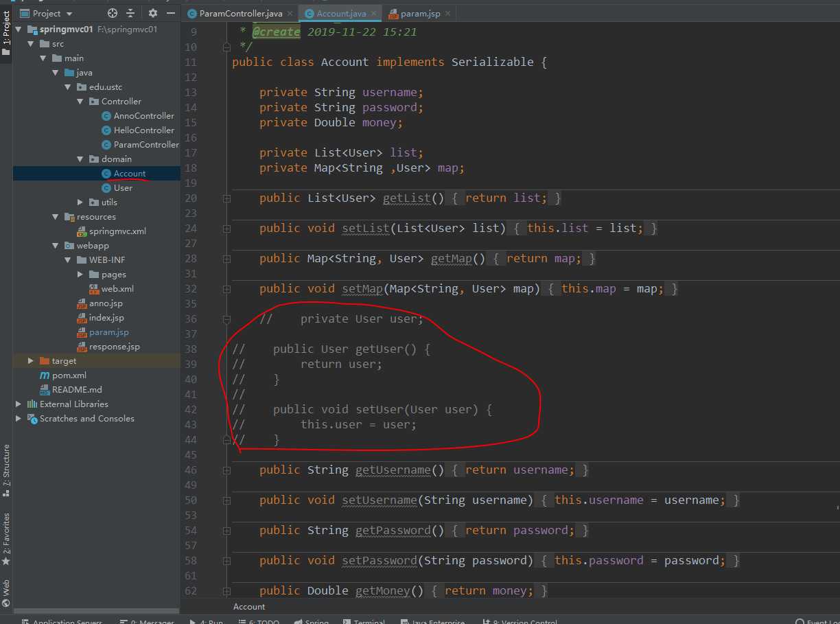Click the target folder icon
The height and width of the screenshot is (624, 840).
click(45, 361)
